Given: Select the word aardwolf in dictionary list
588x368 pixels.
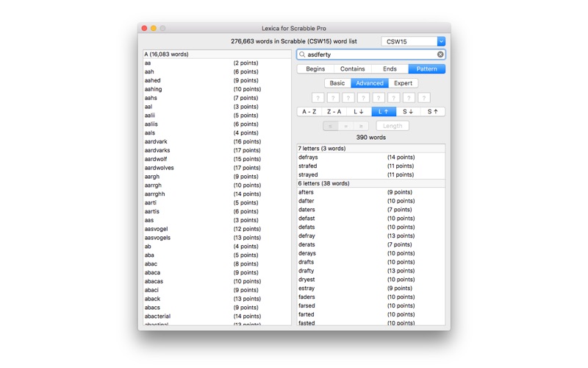Looking at the screenshot, I should 217,159.
